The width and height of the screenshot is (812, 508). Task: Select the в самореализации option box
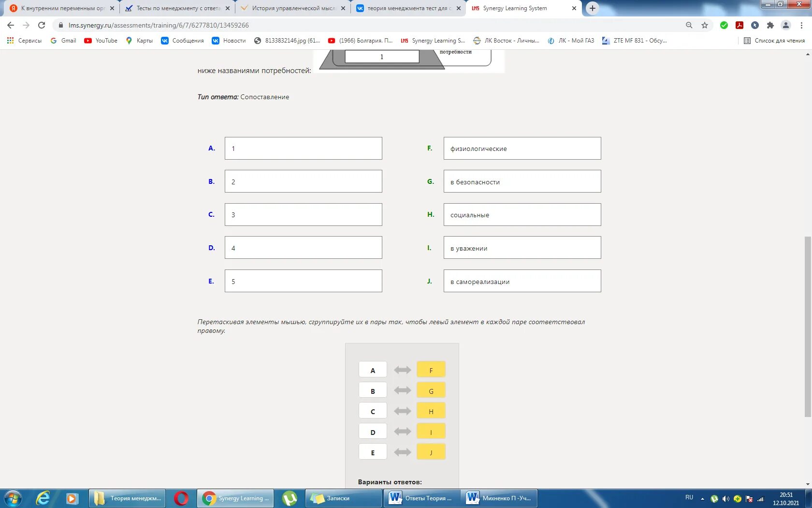522,281
